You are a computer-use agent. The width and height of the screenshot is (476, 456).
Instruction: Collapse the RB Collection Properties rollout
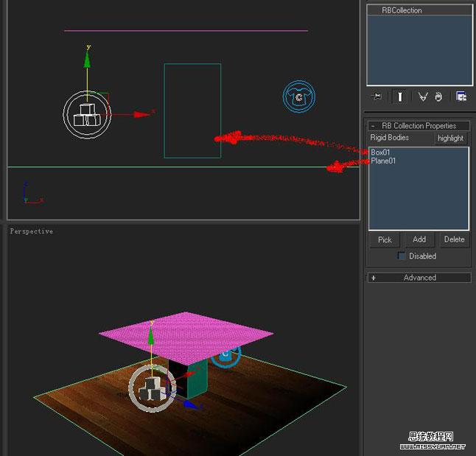(x=374, y=126)
